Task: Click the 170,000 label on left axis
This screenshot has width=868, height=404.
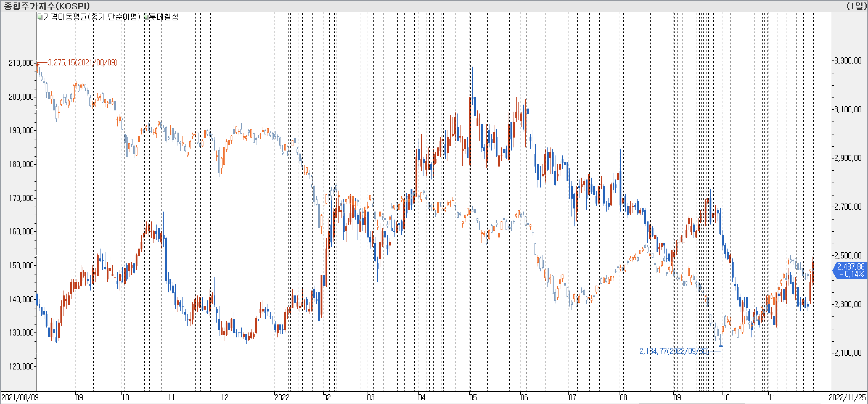Action: 21,198
